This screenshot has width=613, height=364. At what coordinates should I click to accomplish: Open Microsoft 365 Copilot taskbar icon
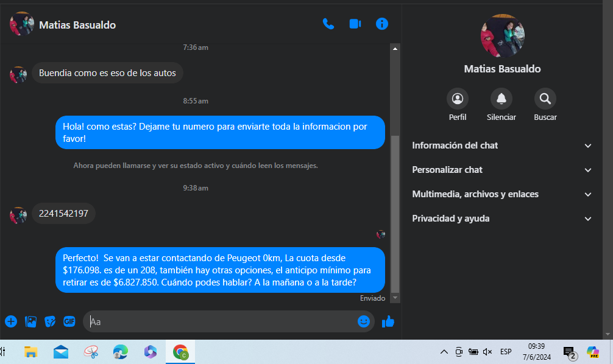[150, 352]
